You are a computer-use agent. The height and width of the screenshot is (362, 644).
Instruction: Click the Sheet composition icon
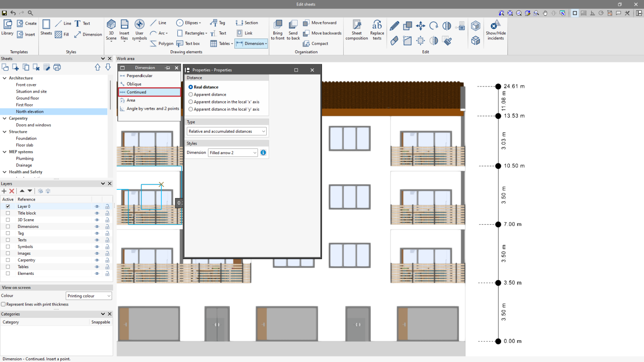pos(356,28)
